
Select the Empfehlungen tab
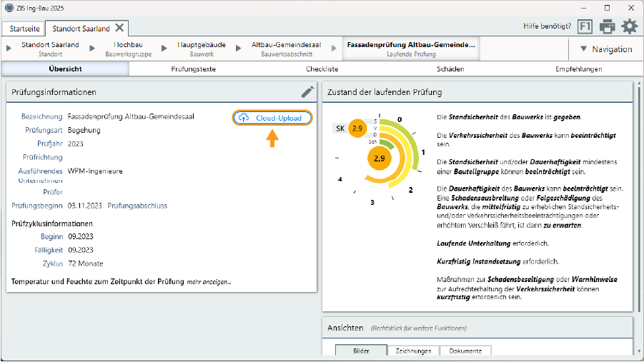point(578,69)
